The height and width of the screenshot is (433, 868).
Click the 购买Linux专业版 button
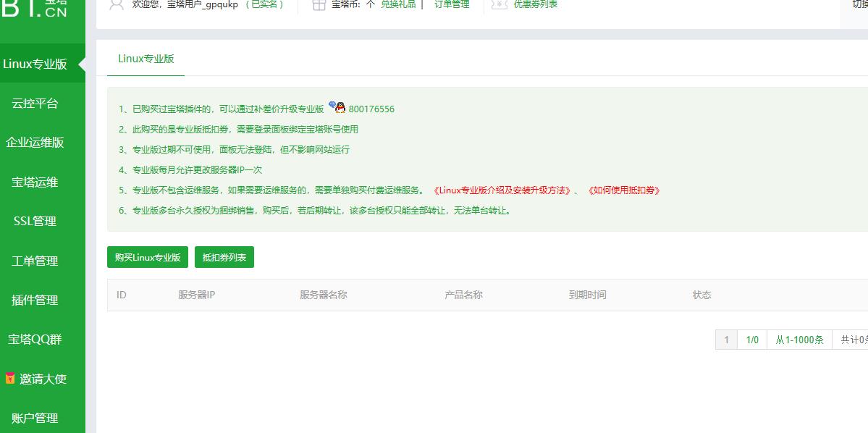pyautogui.click(x=148, y=258)
